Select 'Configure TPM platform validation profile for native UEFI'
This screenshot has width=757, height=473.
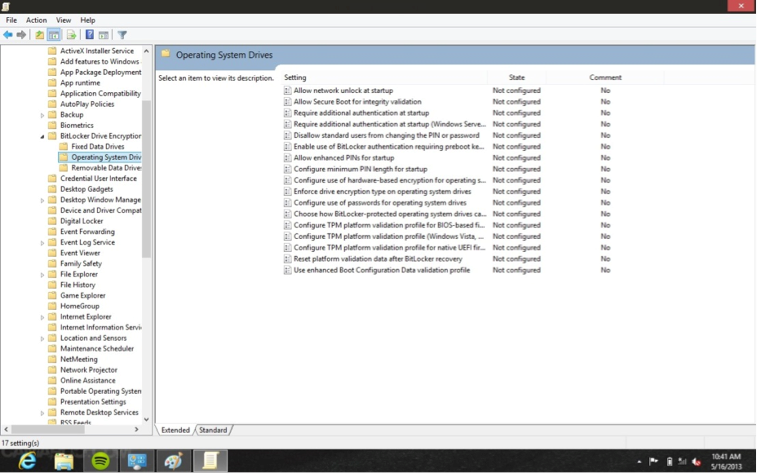[389, 248]
